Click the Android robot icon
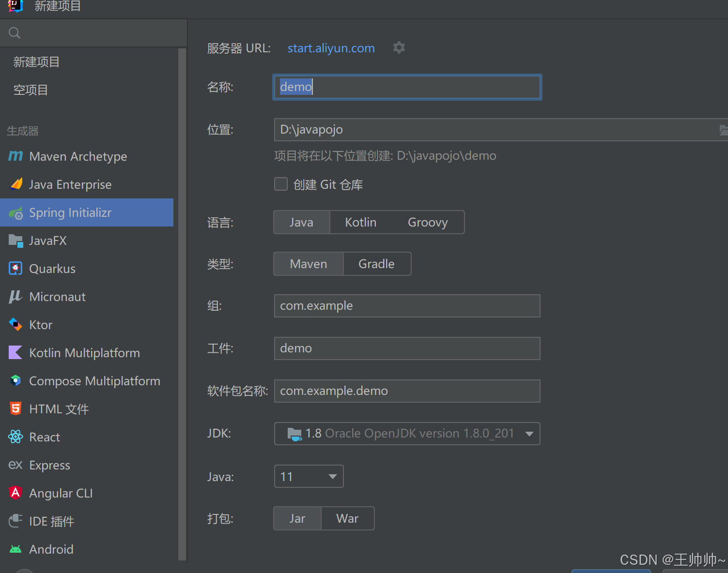 pos(15,549)
